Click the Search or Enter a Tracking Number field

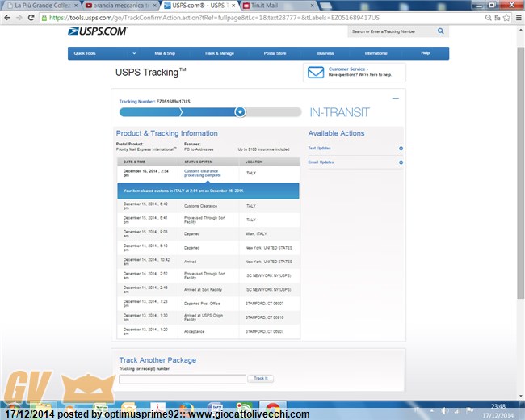pyautogui.click(x=392, y=31)
